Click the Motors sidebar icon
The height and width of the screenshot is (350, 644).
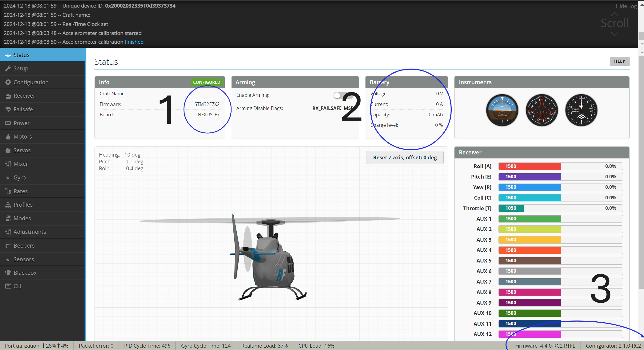(22, 136)
